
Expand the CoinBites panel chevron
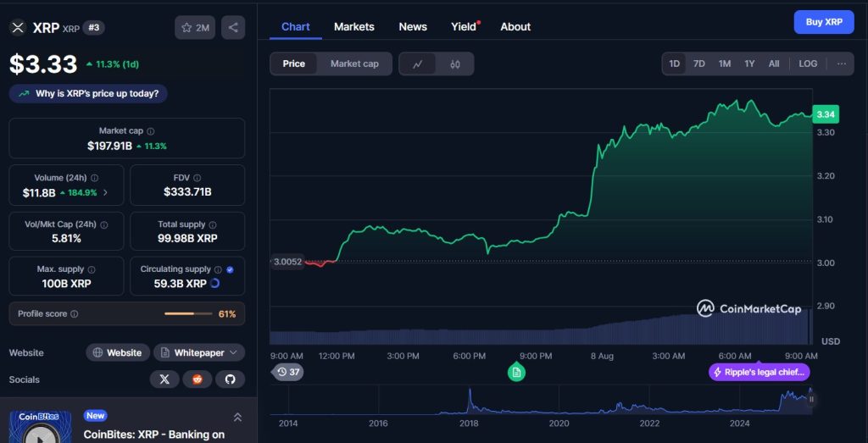tap(237, 417)
